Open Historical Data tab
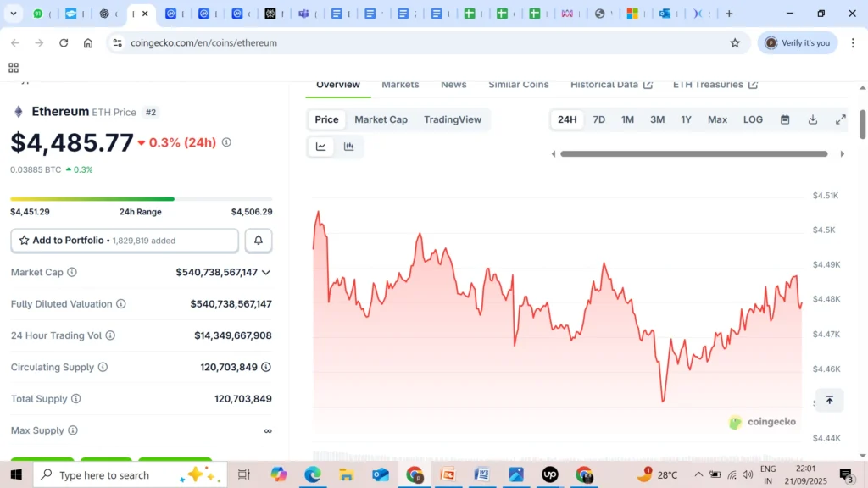The image size is (868, 488). pyautogui.click(x=611, y=85)
